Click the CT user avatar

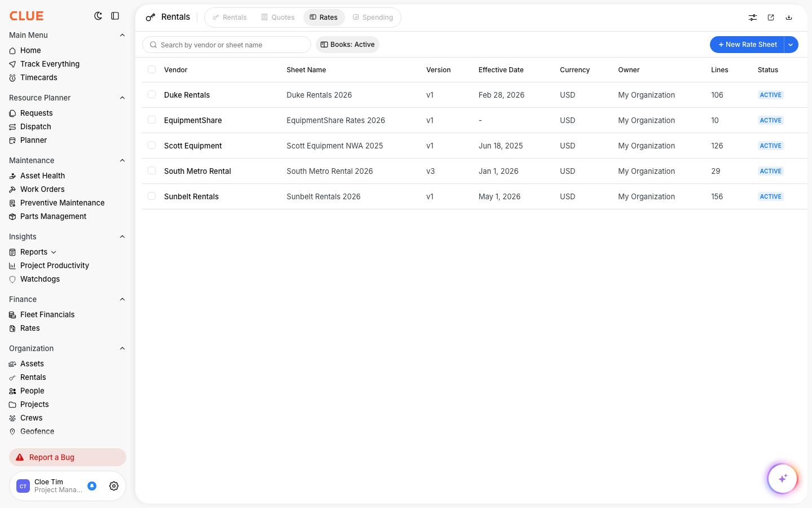[x=23, y=486]
